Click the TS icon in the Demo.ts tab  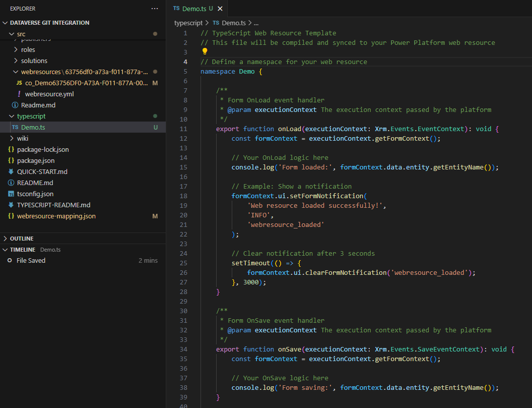pyautogui.click(x=176, y=9)
